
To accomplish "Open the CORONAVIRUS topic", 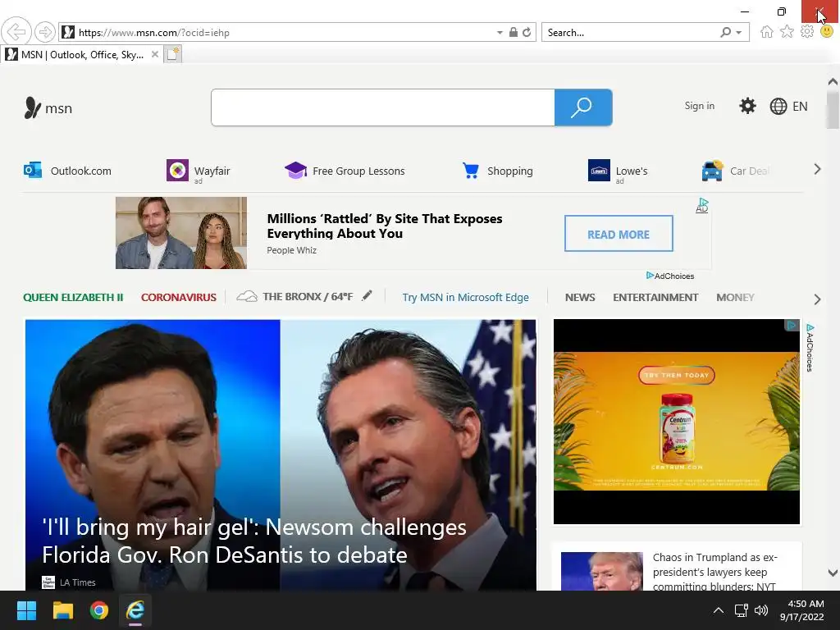I will pos(178,297).
